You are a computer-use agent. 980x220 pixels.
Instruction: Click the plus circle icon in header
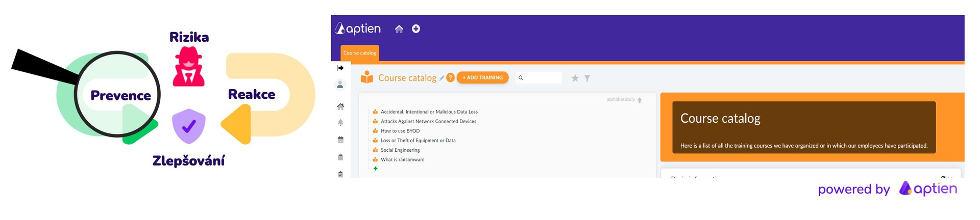click(x=416, y=29)
